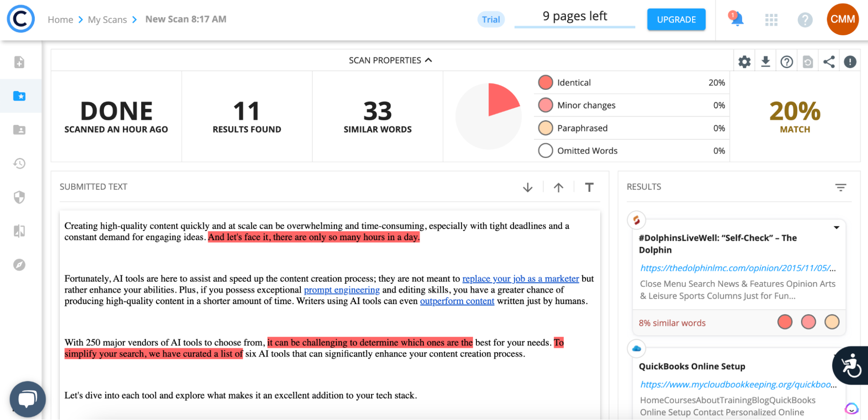Screen dimensions: 868x420
Task: Click the Upgrade button
Action: point(676,20)
